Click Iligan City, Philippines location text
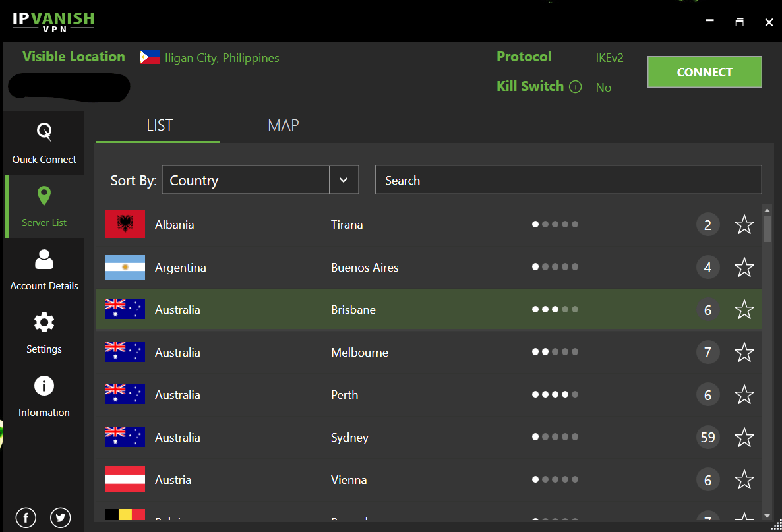This screenshot has height=532, width=782. (222, 58)
